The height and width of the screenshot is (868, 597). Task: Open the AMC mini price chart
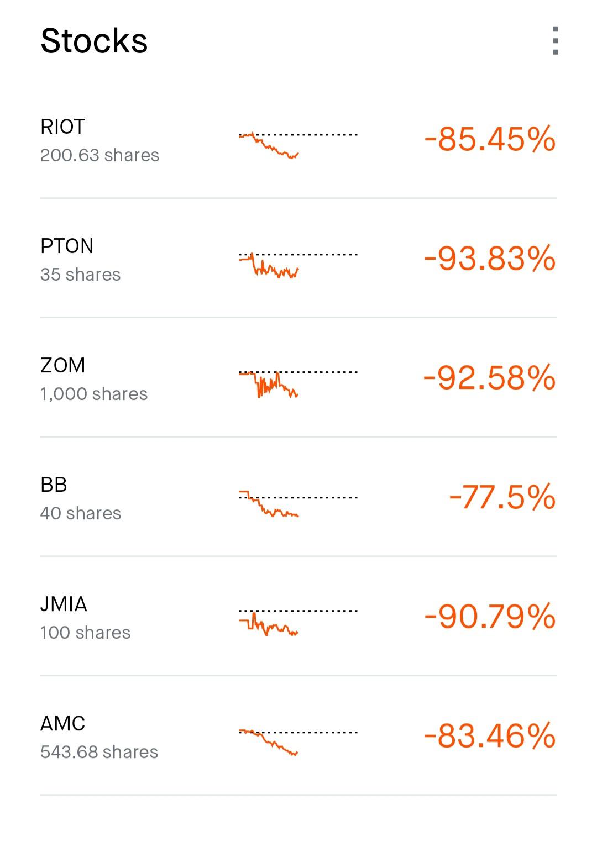pos(298,741)
